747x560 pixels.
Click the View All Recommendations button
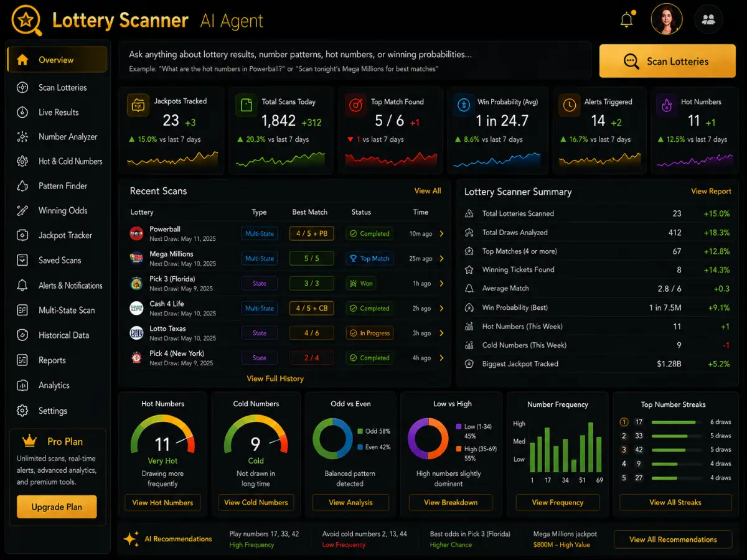(x=673, y=539)
